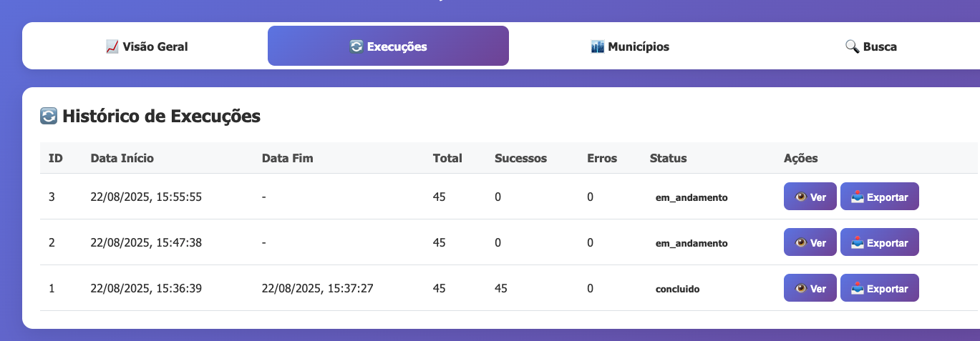Switch to the Municípios tab

630,46
